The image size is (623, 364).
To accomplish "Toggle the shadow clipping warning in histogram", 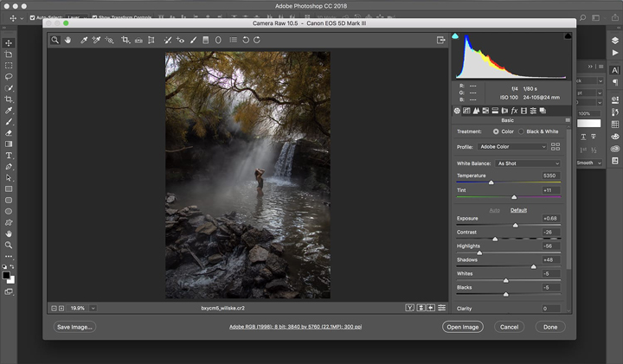I will (456, 36).
